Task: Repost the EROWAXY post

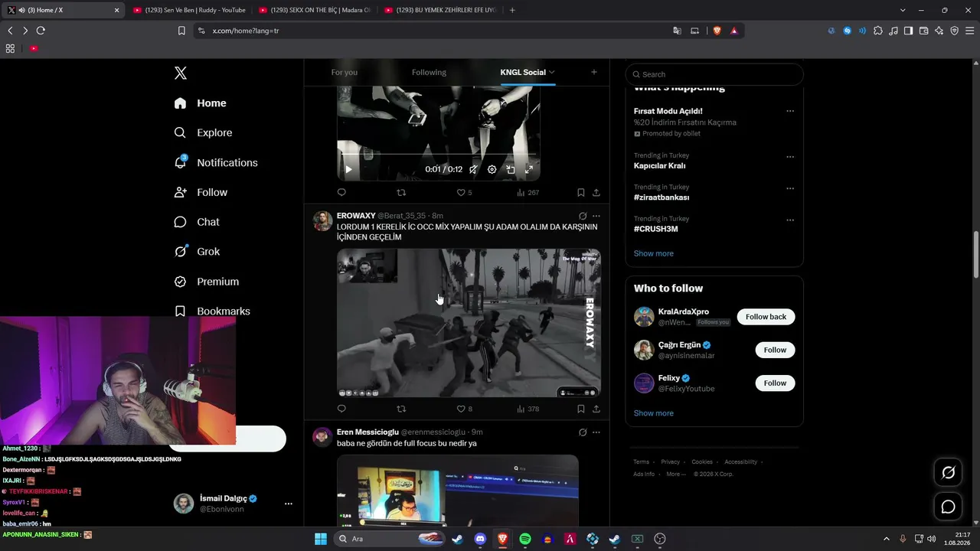Action: pos(401,409)
